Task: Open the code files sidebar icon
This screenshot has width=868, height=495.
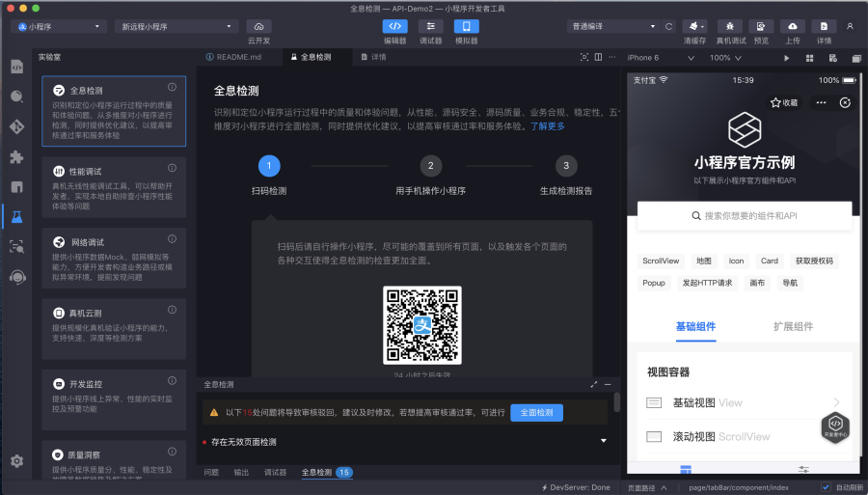Action: click(16, 67)
